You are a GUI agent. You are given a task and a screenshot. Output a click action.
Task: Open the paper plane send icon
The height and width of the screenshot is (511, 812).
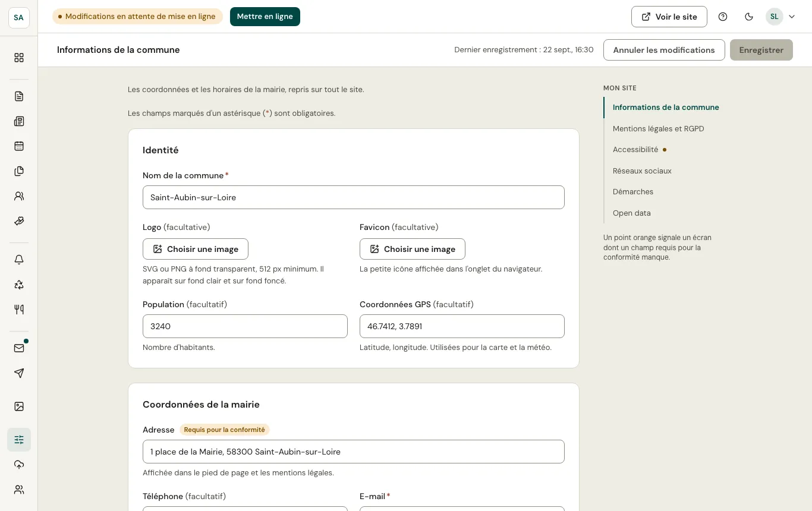19,373
